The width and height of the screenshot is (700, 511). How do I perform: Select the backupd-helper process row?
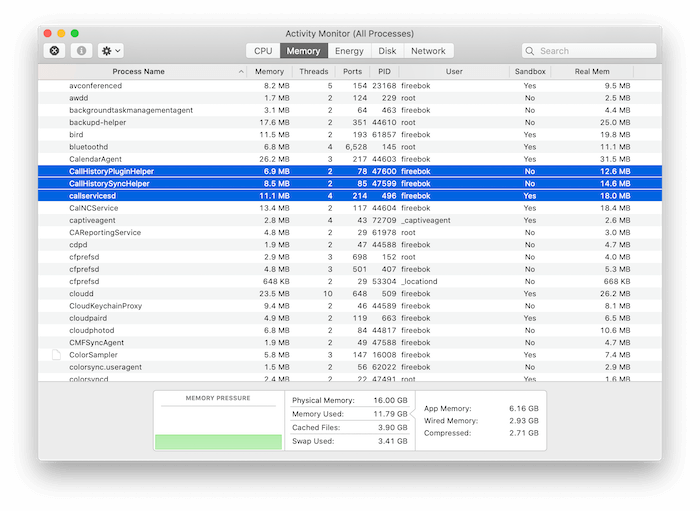(350, 122)
